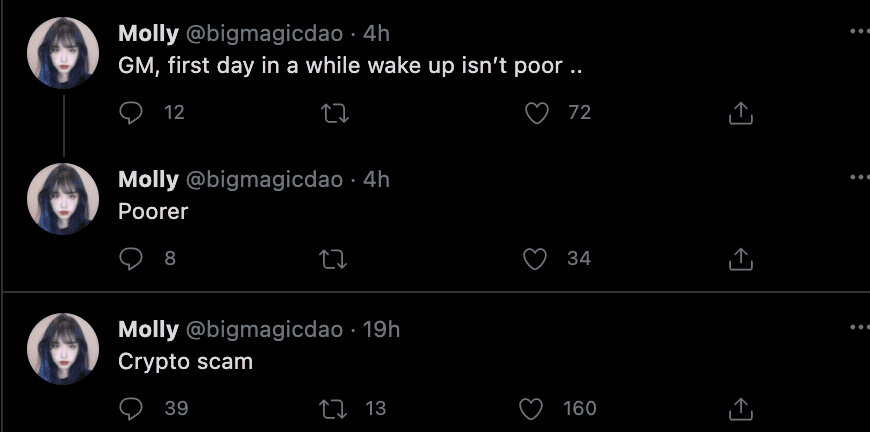Share the 'GM, first day' tweet
The height and width of the screenshot is (432, 870).
[740, 113]
